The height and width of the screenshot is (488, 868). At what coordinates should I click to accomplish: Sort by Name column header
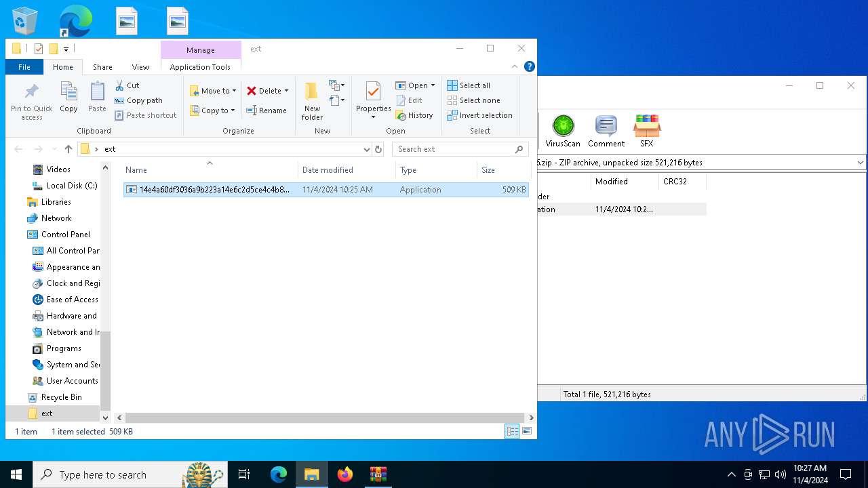[210, 170]
